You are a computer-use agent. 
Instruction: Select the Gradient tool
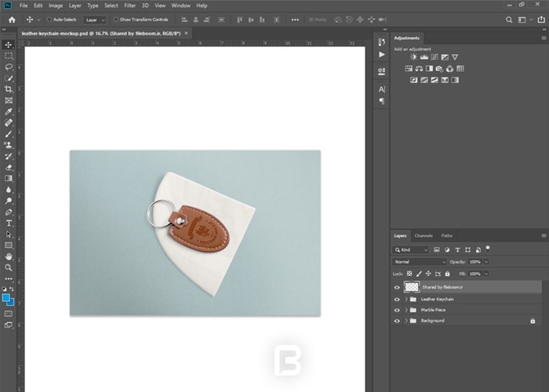pyautogui.click(x=9, y=179)
